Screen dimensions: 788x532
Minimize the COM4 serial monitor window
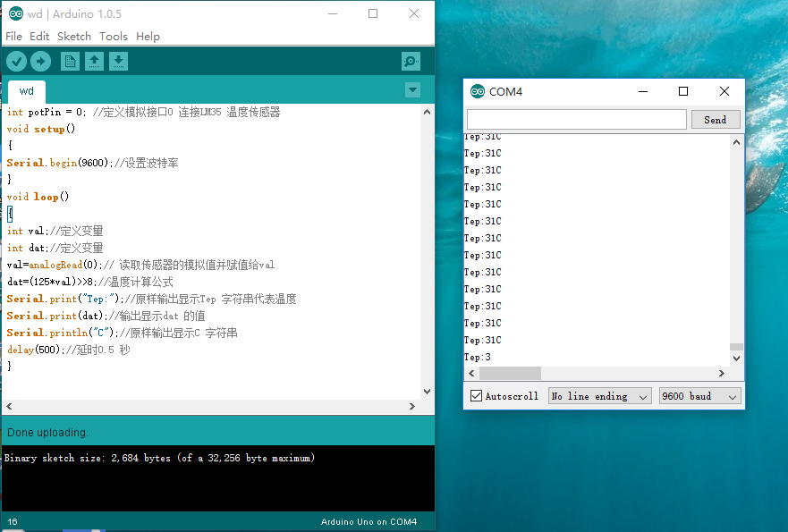tap(643, 91)
